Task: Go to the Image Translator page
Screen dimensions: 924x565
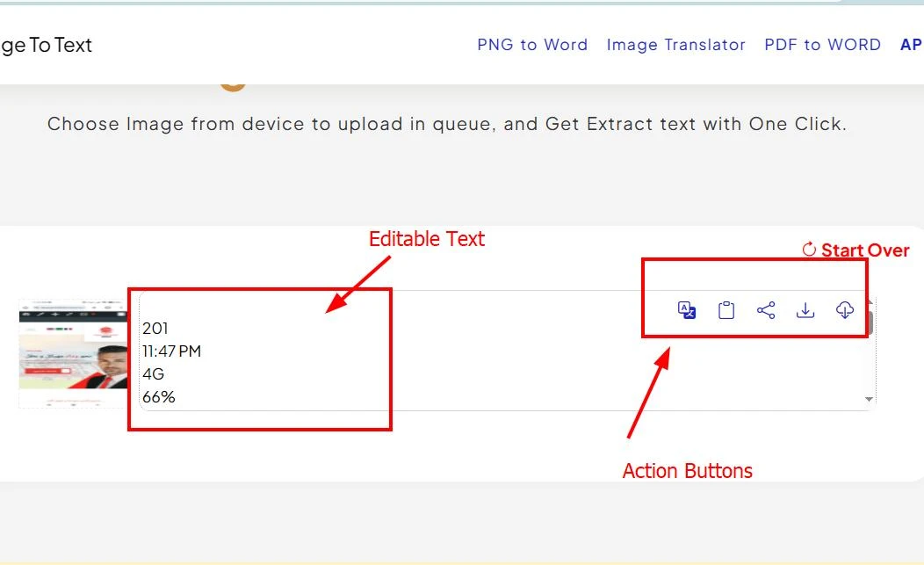Action: [x=675, y=45]
